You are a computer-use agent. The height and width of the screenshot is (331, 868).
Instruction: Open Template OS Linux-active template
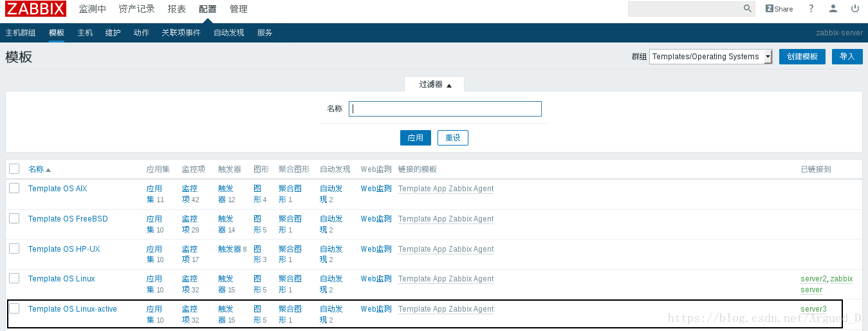(x=73, y=309)
